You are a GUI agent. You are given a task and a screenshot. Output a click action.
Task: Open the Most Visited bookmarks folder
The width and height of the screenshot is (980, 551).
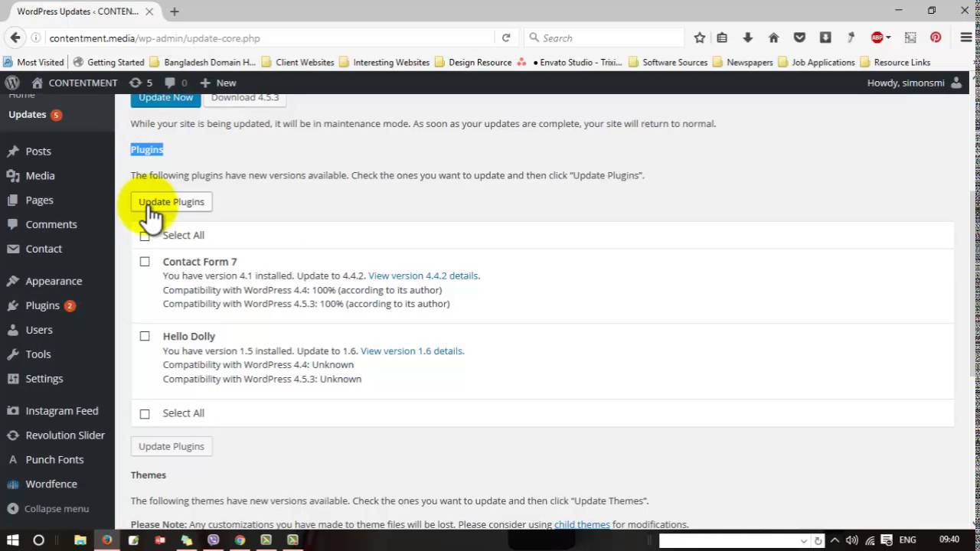[x=34, y=62]
